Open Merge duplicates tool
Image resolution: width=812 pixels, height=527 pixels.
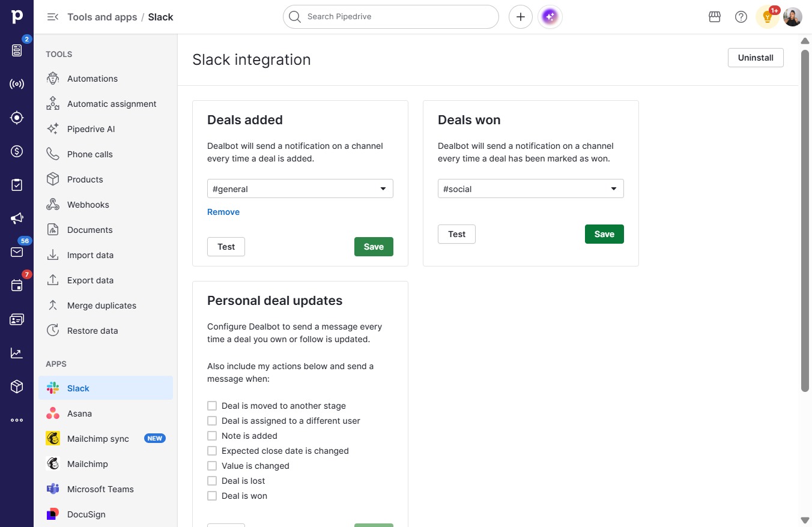tap(106, 306)
